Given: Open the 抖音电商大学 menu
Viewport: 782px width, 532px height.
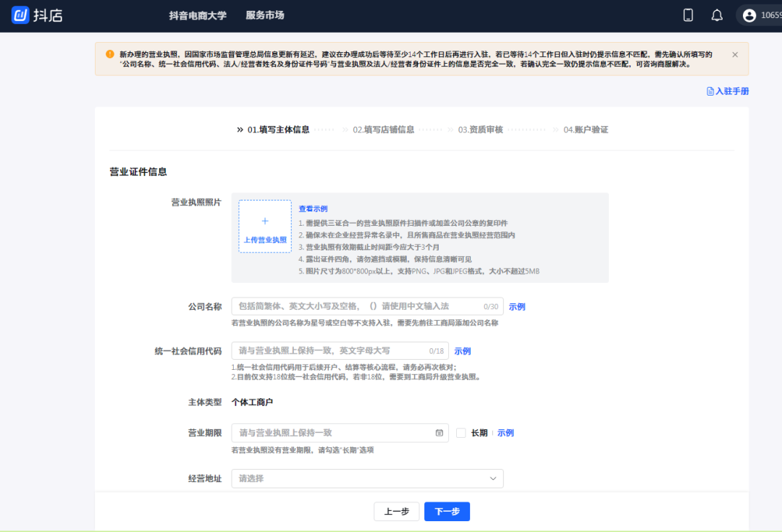Looking at the screenshot, I should click(x=198, y=15).
